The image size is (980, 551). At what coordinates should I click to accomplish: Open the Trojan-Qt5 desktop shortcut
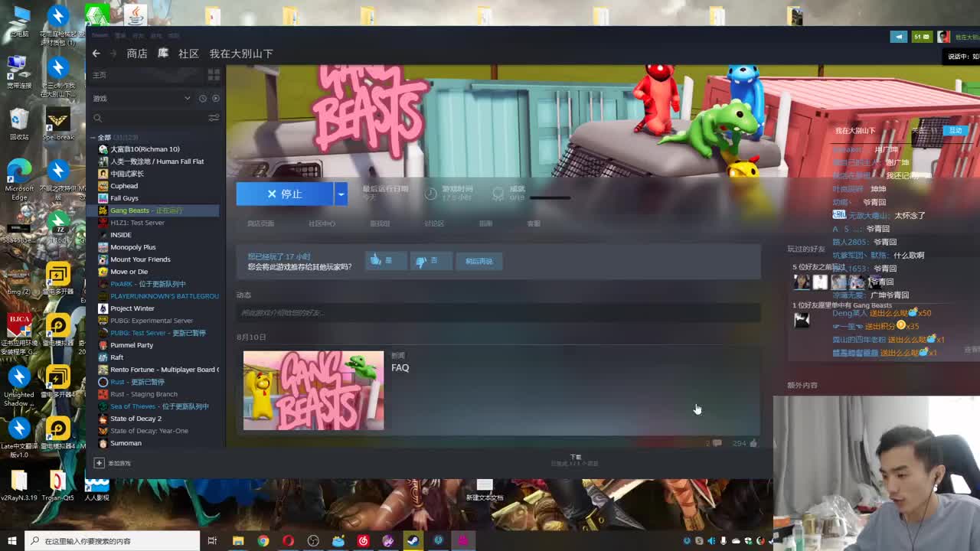click(x=57, y=487)
